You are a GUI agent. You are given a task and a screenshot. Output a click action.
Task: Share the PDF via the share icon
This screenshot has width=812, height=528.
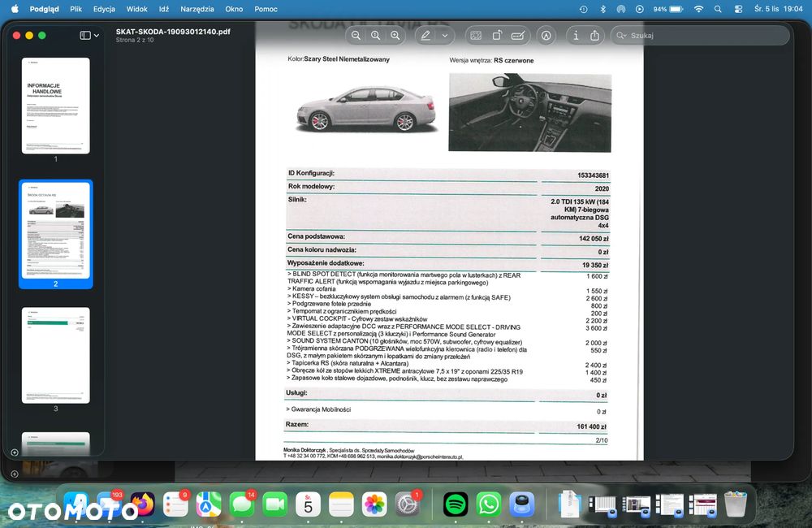click(x=594, y=35)
